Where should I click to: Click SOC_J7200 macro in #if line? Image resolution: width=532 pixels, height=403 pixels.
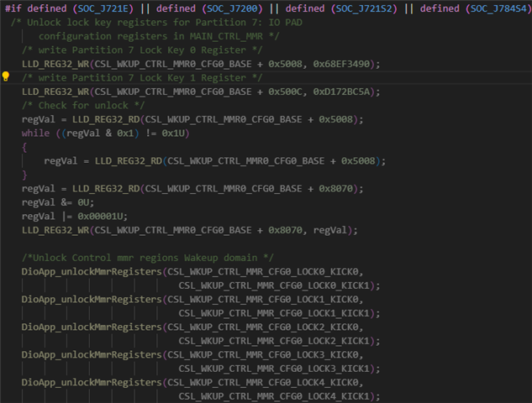point(232,8)
